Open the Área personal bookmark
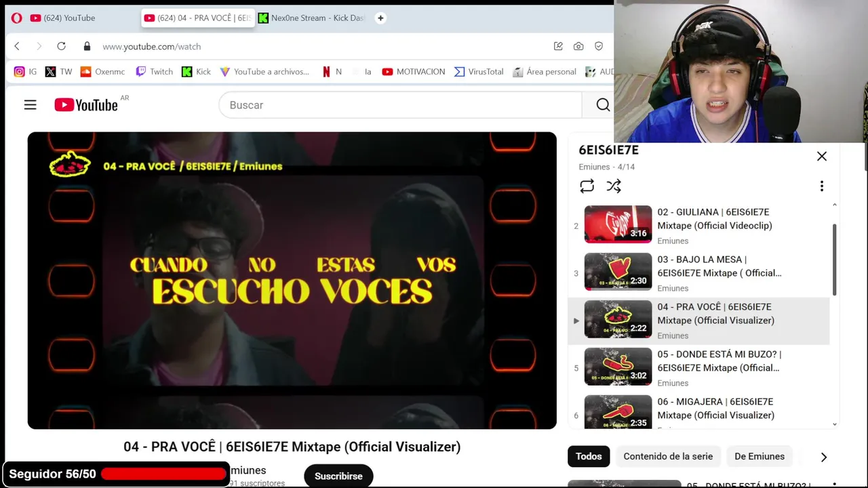Image resolution: width=868 pixels, height=488 pixels. [x=545, y=71]
